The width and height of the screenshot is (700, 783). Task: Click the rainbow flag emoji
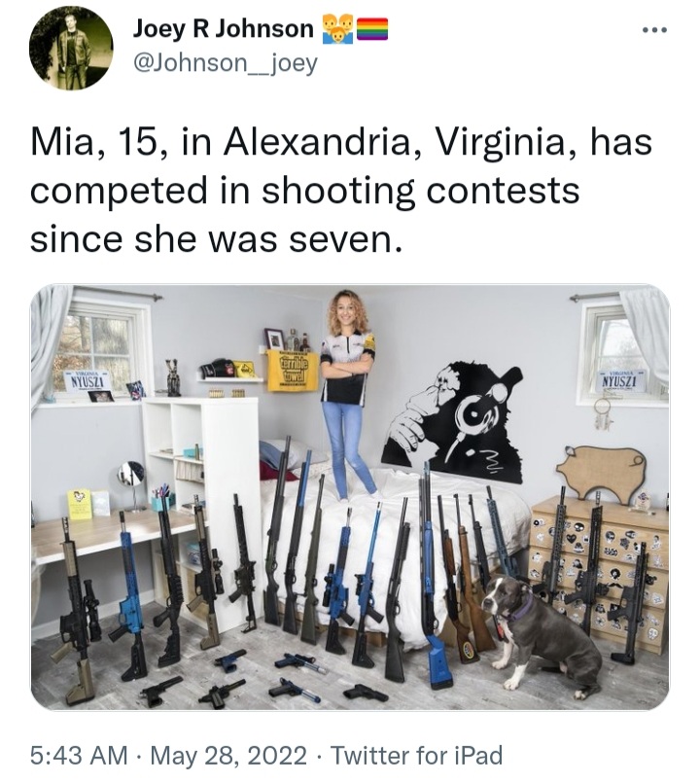click(x=372, y=29)
